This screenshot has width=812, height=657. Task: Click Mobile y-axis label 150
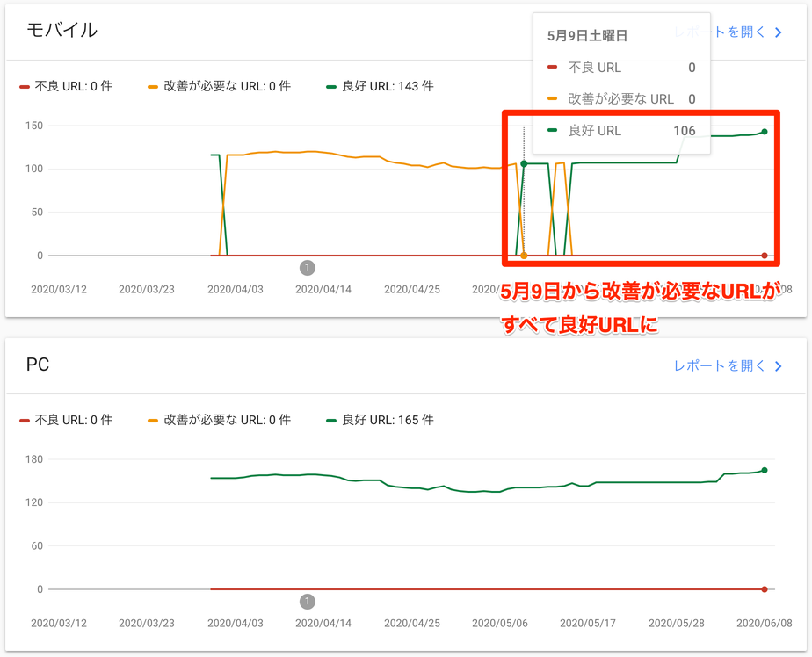34,126
